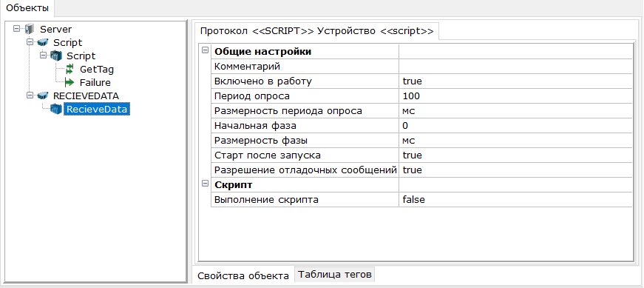The height and width of the screenshot is (288, 644).
Task: Edit the Период опроса value 100
Action: [x=515, y=96]
